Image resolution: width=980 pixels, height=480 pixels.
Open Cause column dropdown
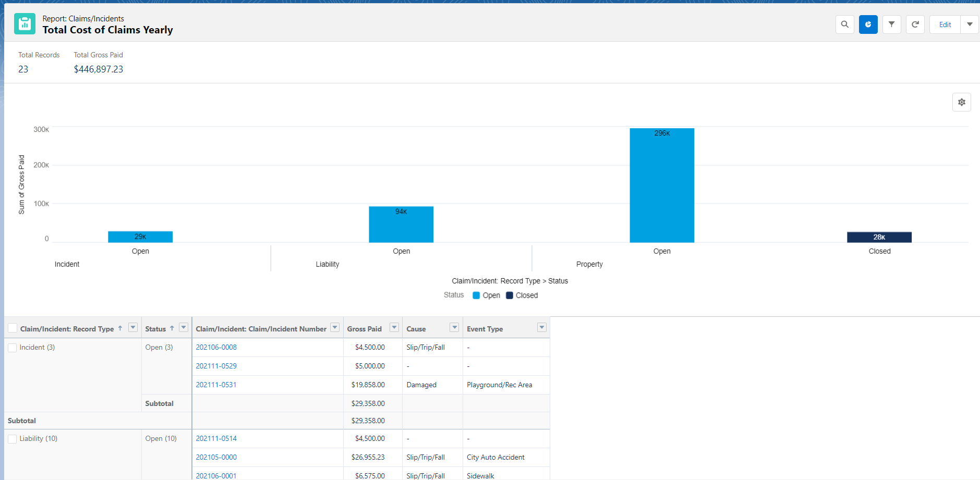coord(454,327)
